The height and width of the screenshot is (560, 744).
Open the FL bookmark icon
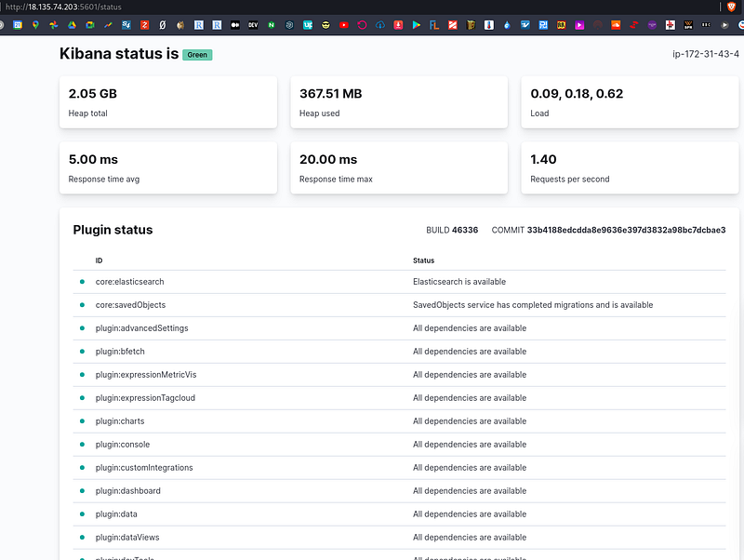tap(434, 25)
